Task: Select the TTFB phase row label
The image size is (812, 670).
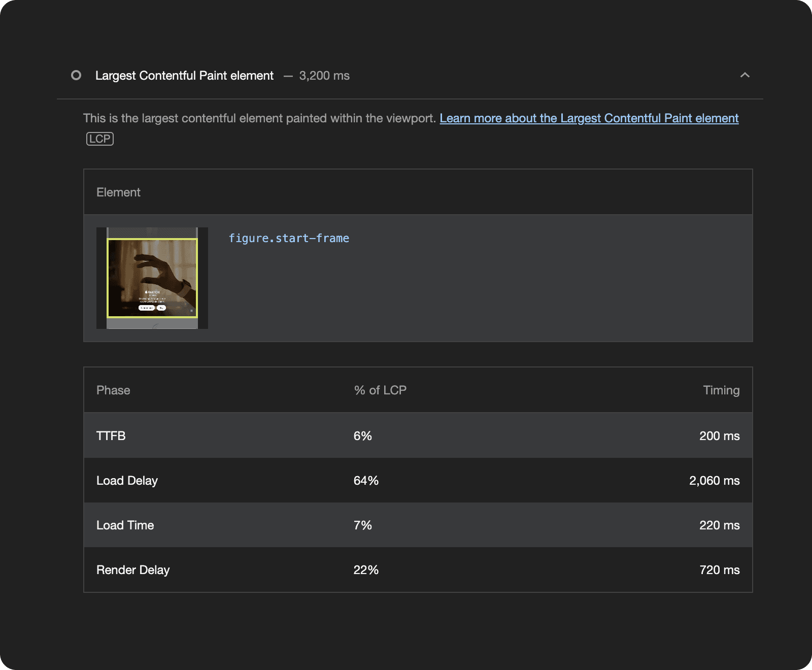Action: coord(111,436)
